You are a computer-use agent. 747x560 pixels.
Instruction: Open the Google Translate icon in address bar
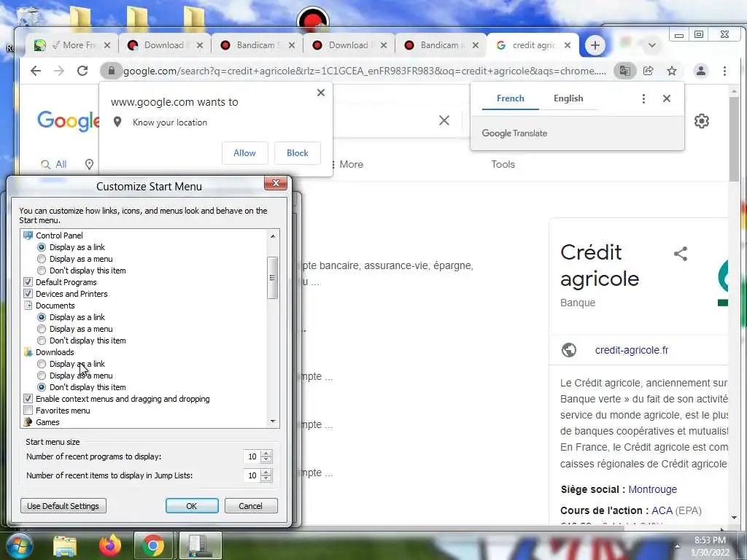pyautogui.click(x=624, y=71)
